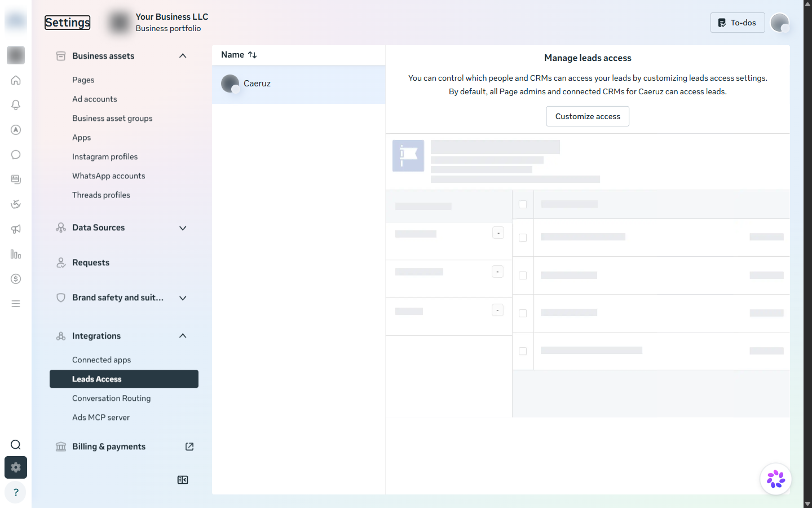Open Threads profiles item
Screen dimensions: 812x508
pos(101,195)
